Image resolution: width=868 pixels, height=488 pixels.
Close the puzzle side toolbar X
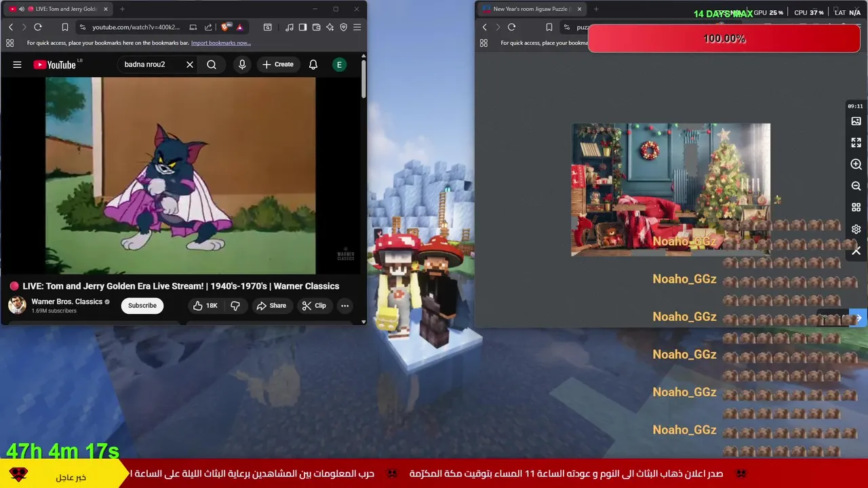tap(856, 251)
